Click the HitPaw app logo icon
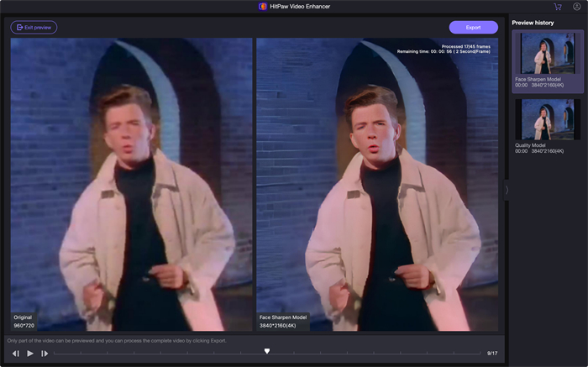 coord(263,6)
